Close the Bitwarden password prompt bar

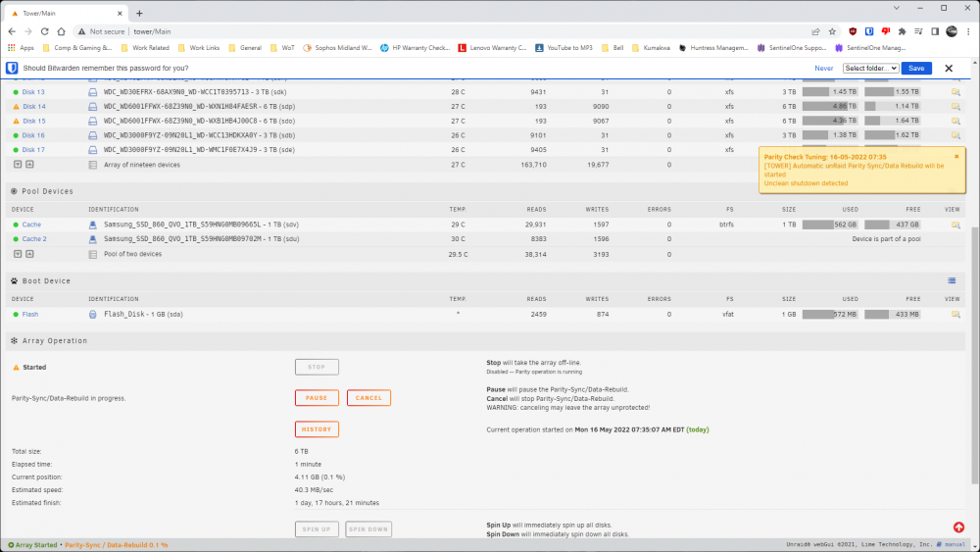948,68
